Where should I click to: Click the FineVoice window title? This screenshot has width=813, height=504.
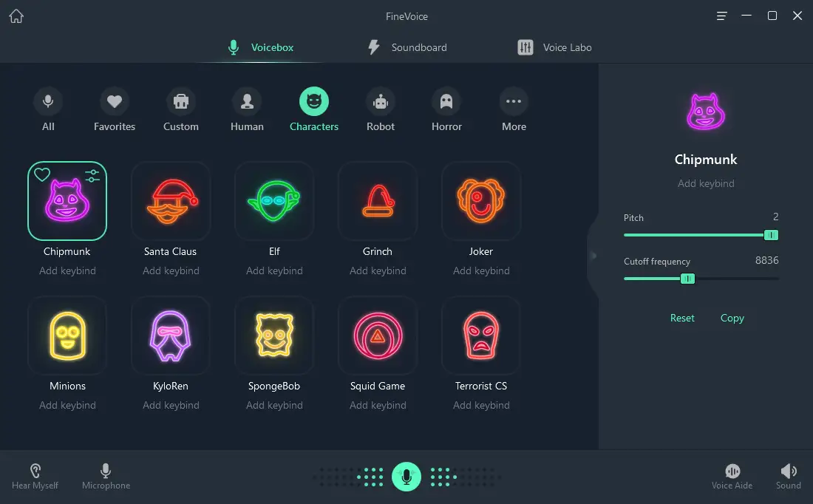[x=406, y=16]
